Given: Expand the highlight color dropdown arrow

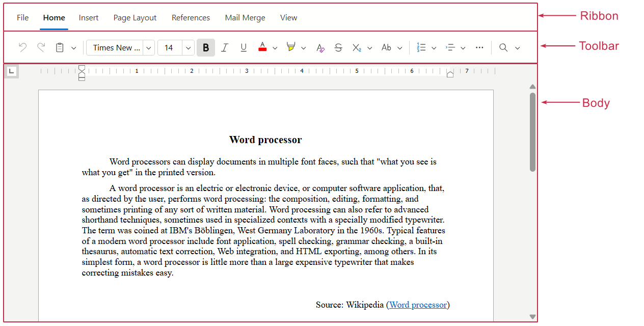Looking at the screenshot, I should pos(304,48).
